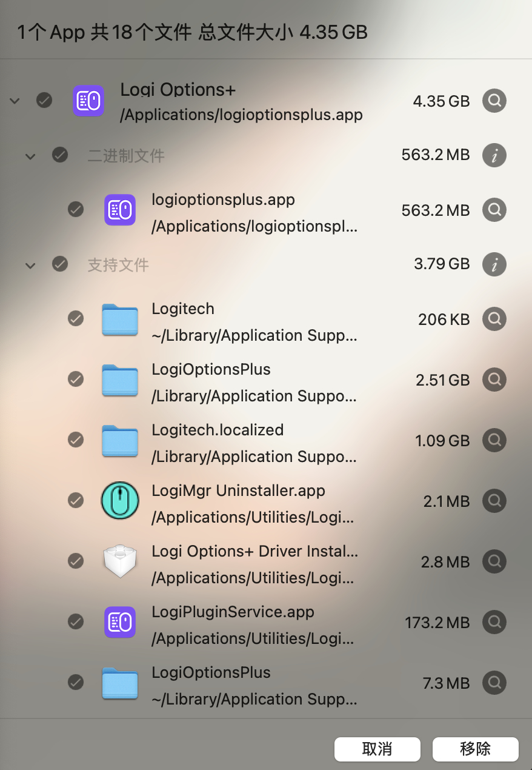Click LogiMgr Uninstaller mouse icon
Viewport: 532px width, 770px height.
coord(120,501)
